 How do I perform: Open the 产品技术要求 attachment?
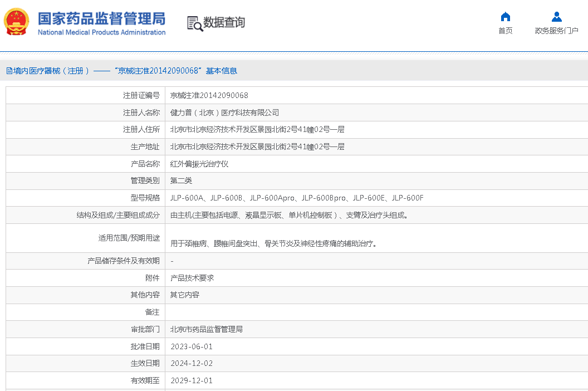tap(192, 278)
